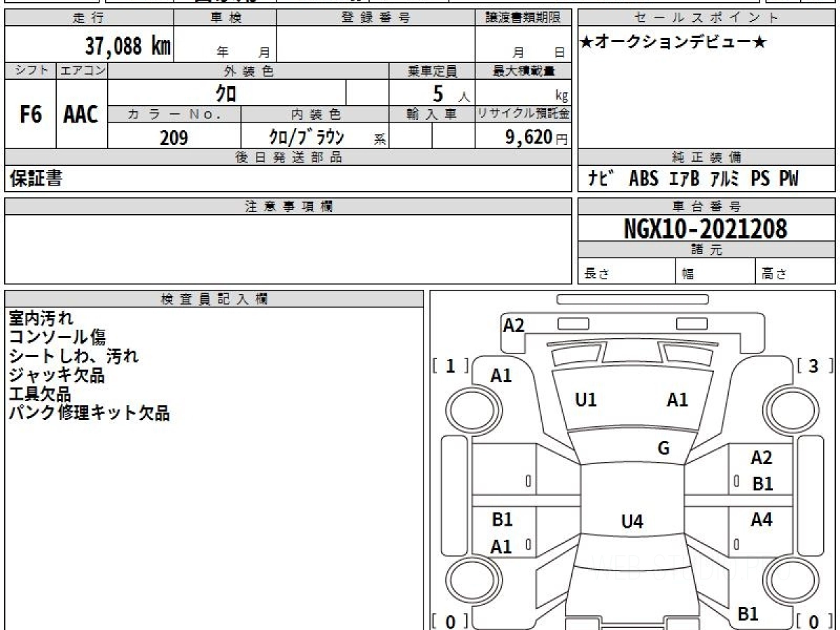The height and width of the screenshot is (630, 840).
Task: Select the リサイクル預託金 header
Action: point(523,114)
